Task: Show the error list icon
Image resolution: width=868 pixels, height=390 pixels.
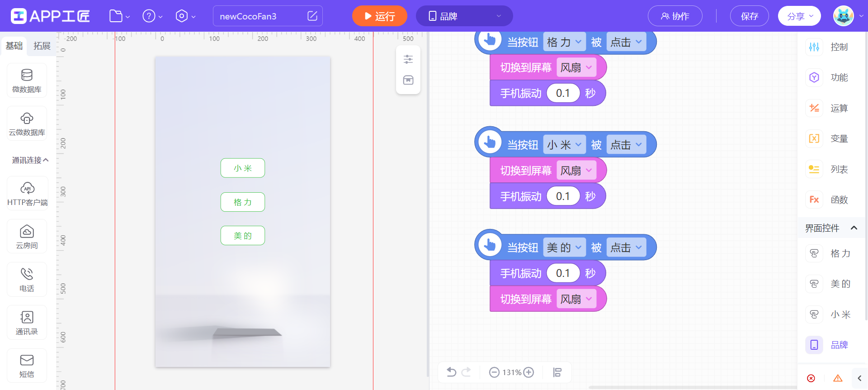Action: coord(811,378)
